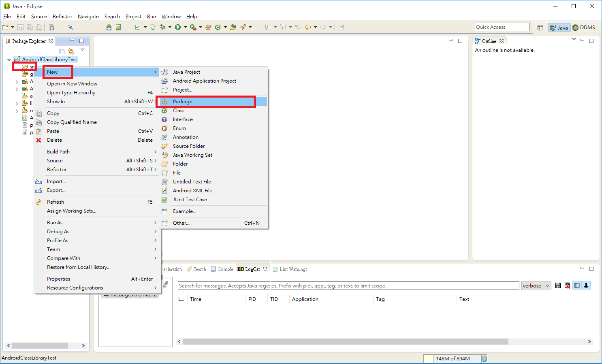This screenshot has height=364, width=602.
Task: Switch to the Console tab
Action: [x=222, y=269]
